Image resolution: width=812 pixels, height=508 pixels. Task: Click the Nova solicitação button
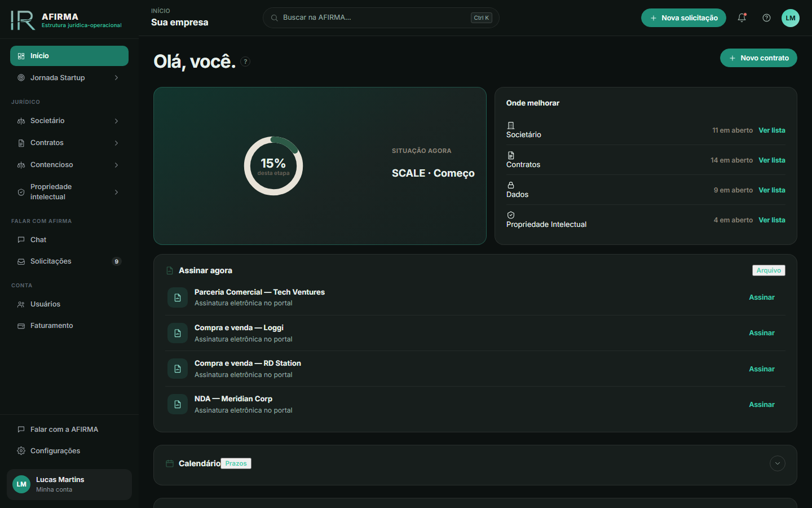pos(683,18)
